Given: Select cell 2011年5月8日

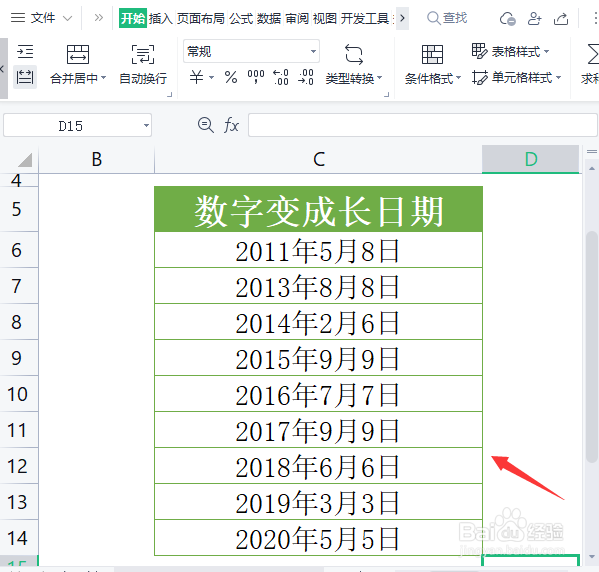Looking at the screenshot, I should pyautogui.click(x=319, y=250).
